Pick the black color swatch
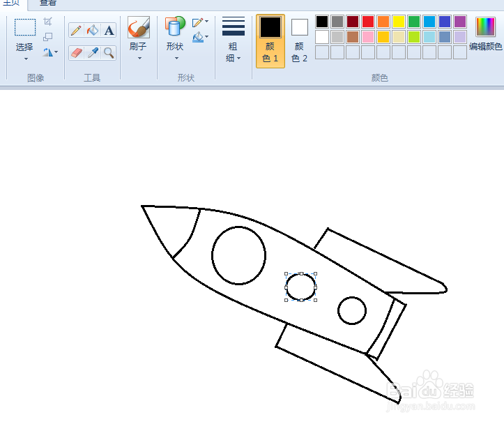Image resolution: width=504 pixels, height=424 pixels. 322,22
